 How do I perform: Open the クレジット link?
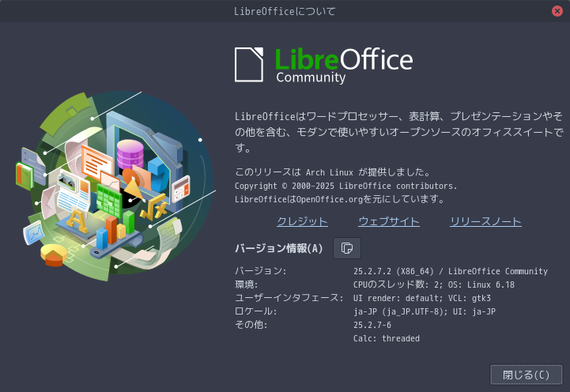click(x=302, y=221)
